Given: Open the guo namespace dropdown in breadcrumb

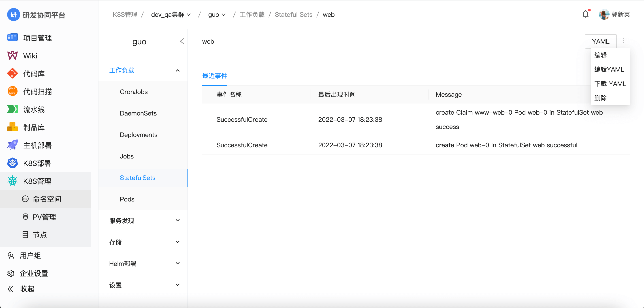Looking at the screenshot, I should tap(217, 15).
